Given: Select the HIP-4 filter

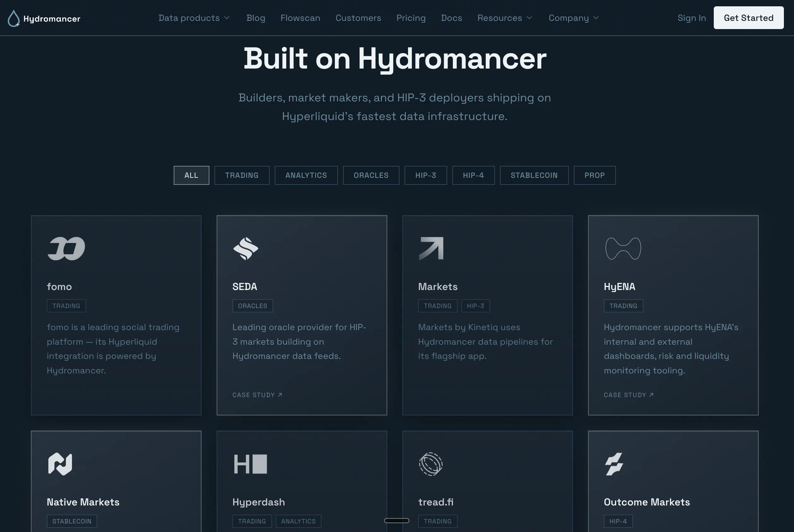Looking at the screenshot, I should point(473,175).
